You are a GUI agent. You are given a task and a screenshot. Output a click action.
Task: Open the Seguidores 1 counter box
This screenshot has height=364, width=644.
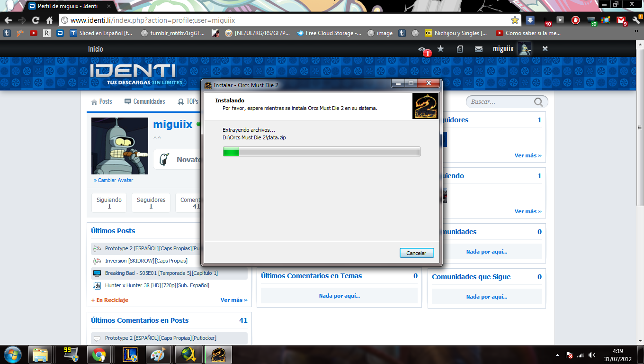pos(151,203)
